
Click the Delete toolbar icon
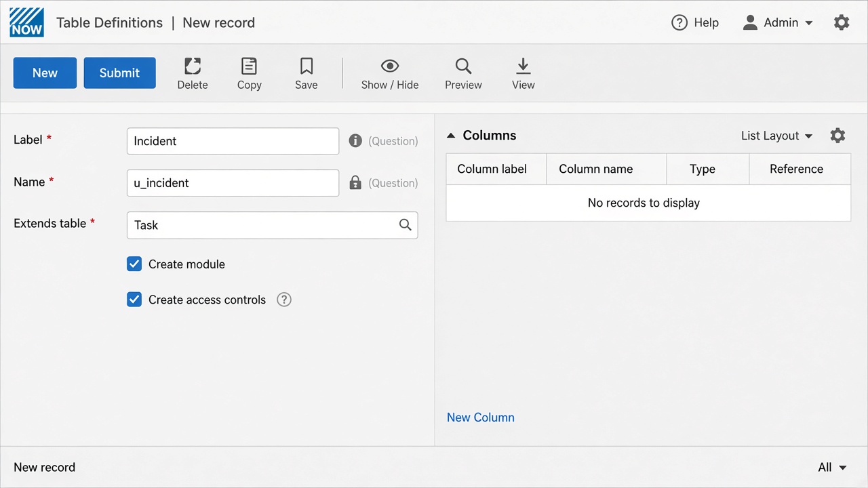click(x=193, y=66)
